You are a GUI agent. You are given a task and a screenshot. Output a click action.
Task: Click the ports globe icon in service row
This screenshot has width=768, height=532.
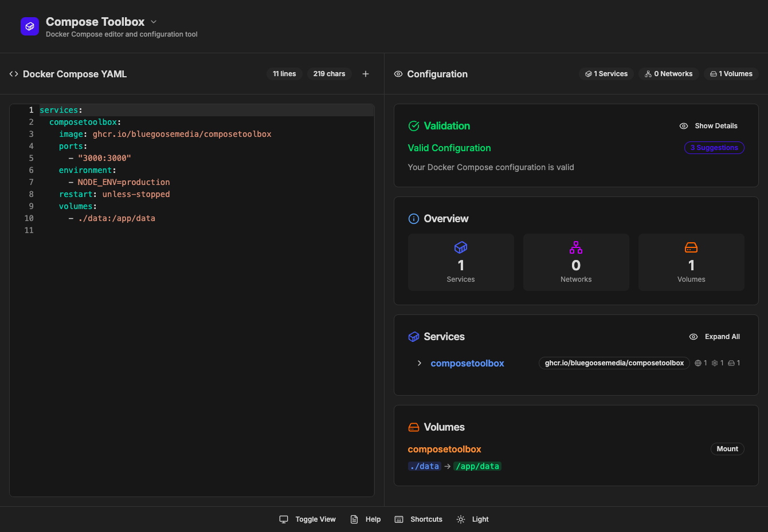click(x=698, y=363)
